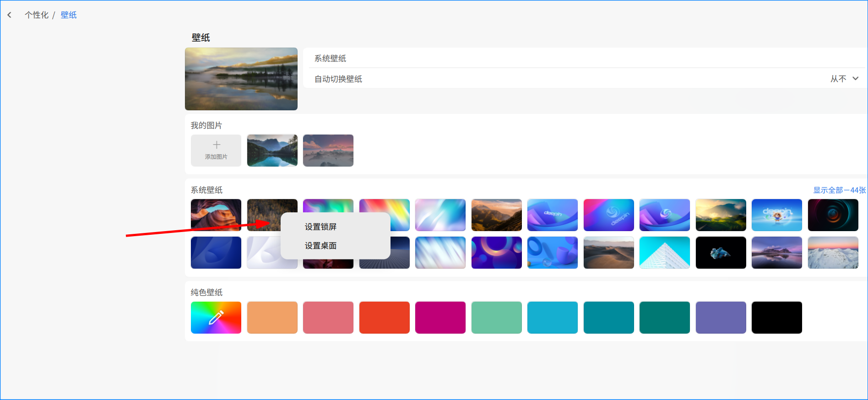
Task: Choose the deepin cartoon mascot wallpaper
Action: (777, 215)
